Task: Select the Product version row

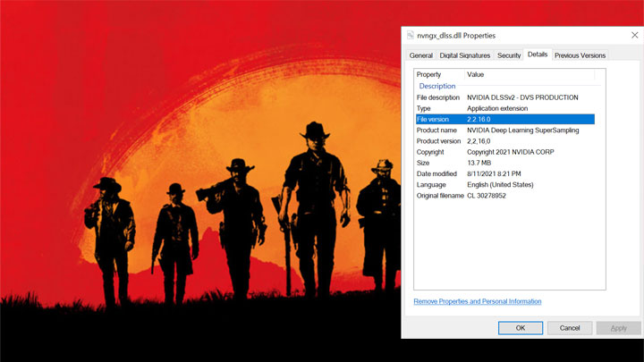Action: [x=505, y=141]
